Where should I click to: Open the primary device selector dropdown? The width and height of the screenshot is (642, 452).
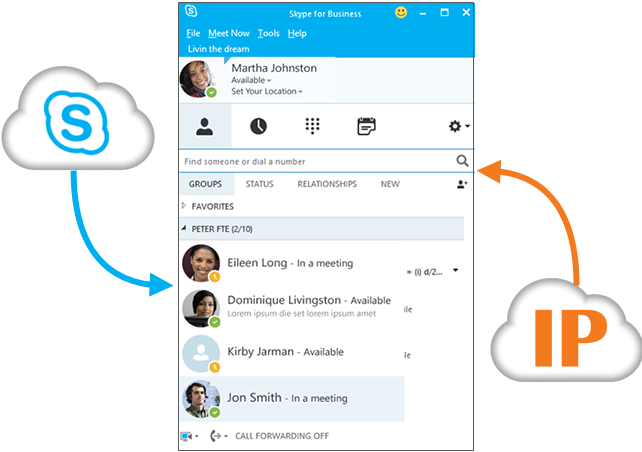pos(189,436)
